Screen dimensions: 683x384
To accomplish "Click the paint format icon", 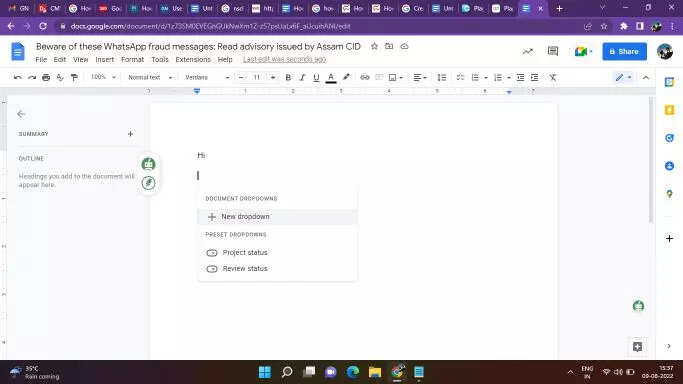I will 74,77.
